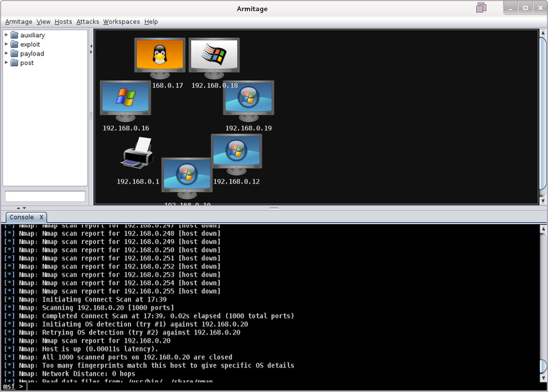
Task: Click the targets area scrollbar up arrow
Action: (543, 33)
